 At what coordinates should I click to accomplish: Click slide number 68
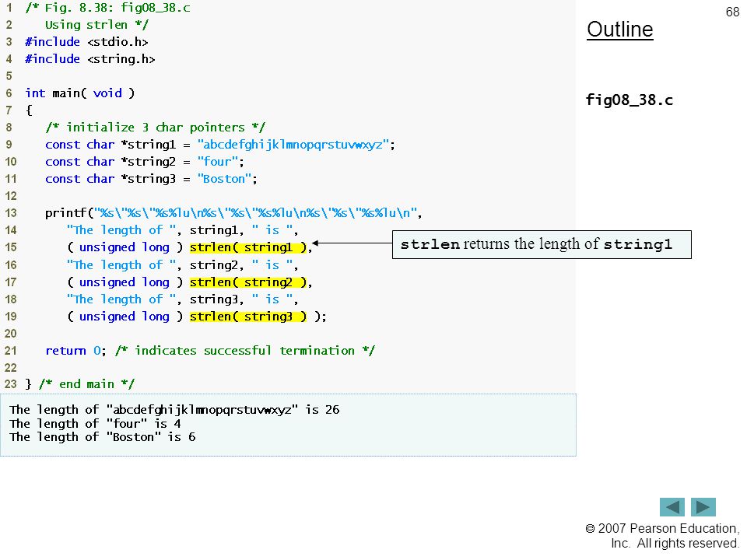tap(732, 12)
